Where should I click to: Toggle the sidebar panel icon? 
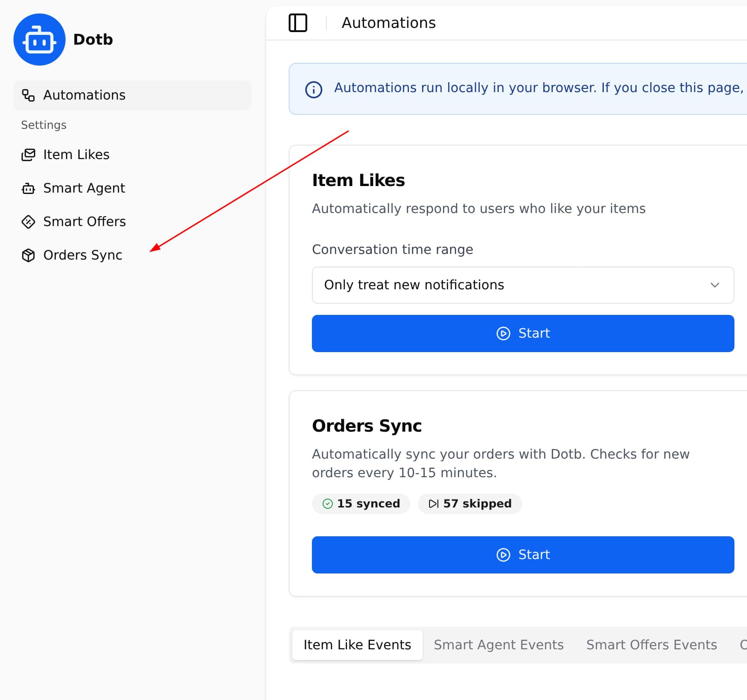tap(298, 23)
